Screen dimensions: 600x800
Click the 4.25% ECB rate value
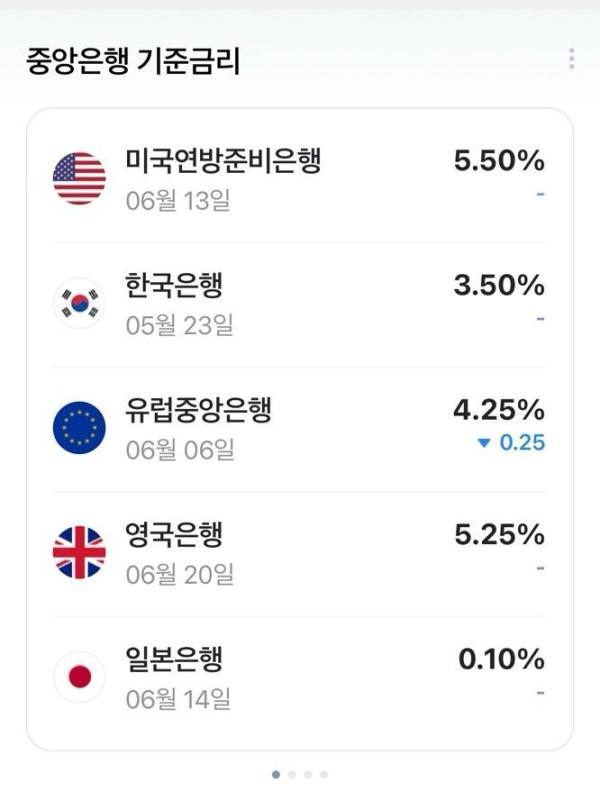click(x=499, y=410)
